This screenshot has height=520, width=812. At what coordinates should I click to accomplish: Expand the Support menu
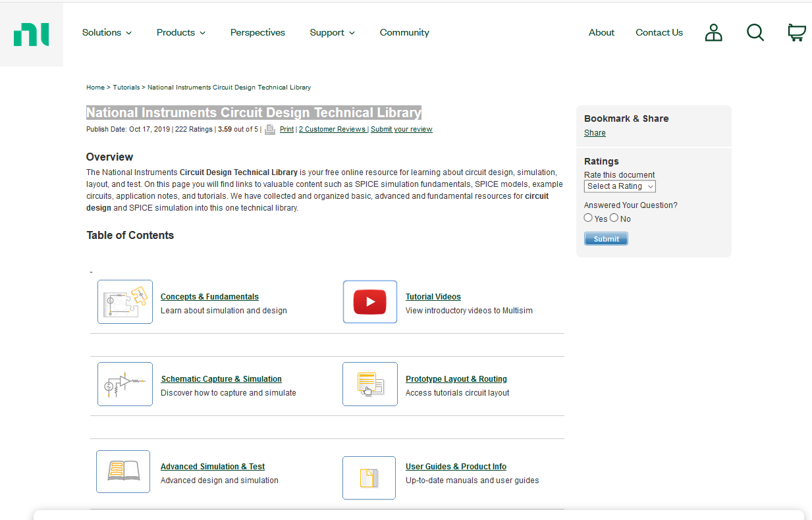click(333, 32)
